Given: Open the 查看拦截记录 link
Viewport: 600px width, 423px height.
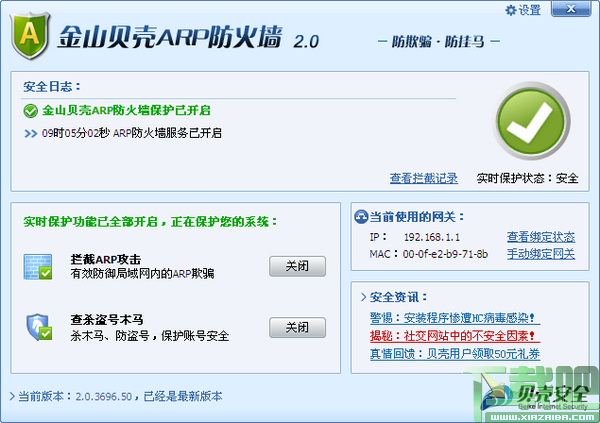Looking at the screenshot, I should click(x=424, y=178).
